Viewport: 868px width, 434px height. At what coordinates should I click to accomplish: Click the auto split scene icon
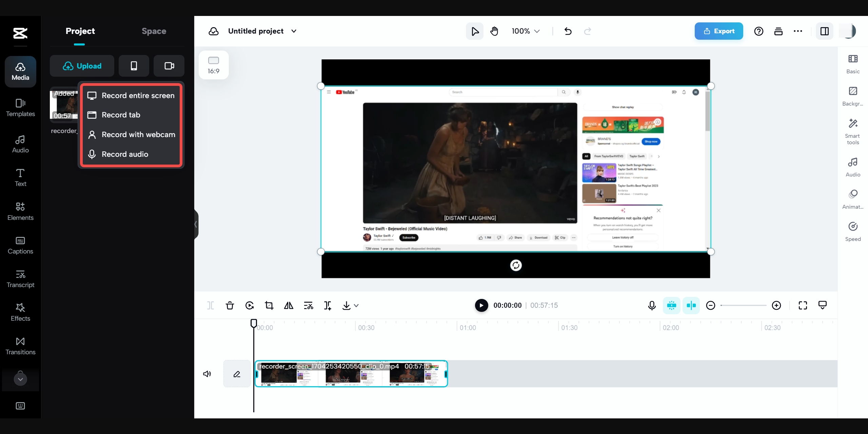click(328, 306)
